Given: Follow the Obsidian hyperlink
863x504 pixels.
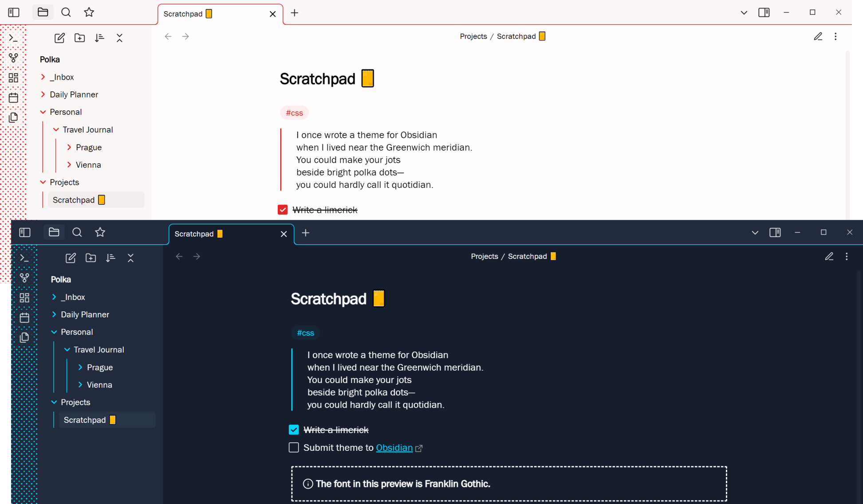Looking at the screenshot, I should [x=394, y=448].
